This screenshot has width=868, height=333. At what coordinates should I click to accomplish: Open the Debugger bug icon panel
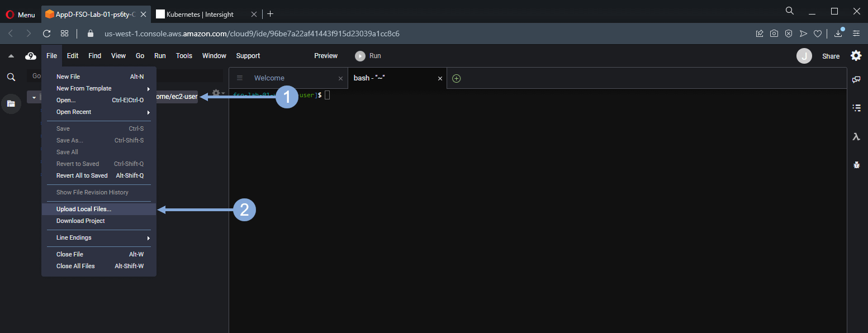pos(856,165)
